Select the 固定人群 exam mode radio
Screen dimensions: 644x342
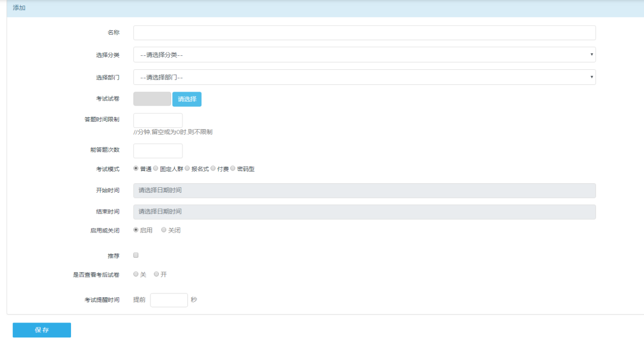pos(156,168)
